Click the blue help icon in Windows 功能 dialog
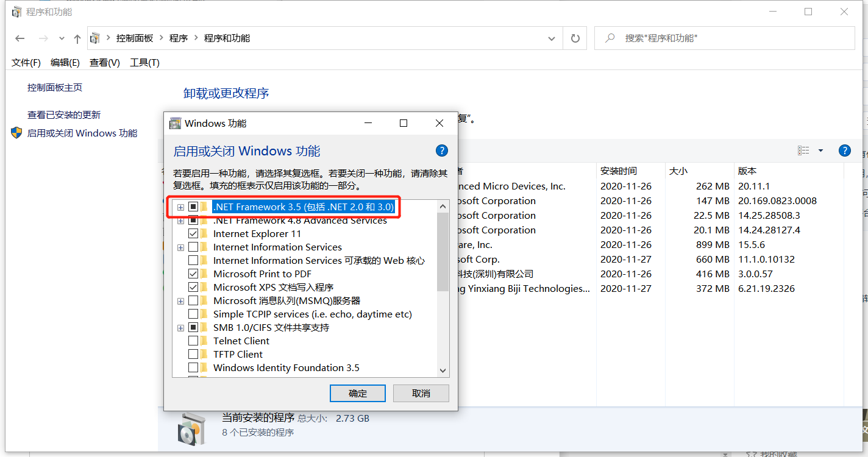The width and height of the screenshot is (868, 457). pos(442,151)
